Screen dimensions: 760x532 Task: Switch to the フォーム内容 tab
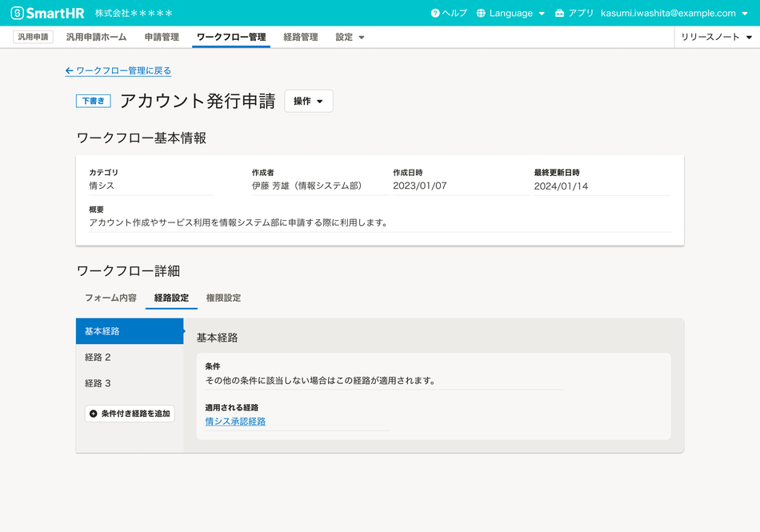(111, 298)
